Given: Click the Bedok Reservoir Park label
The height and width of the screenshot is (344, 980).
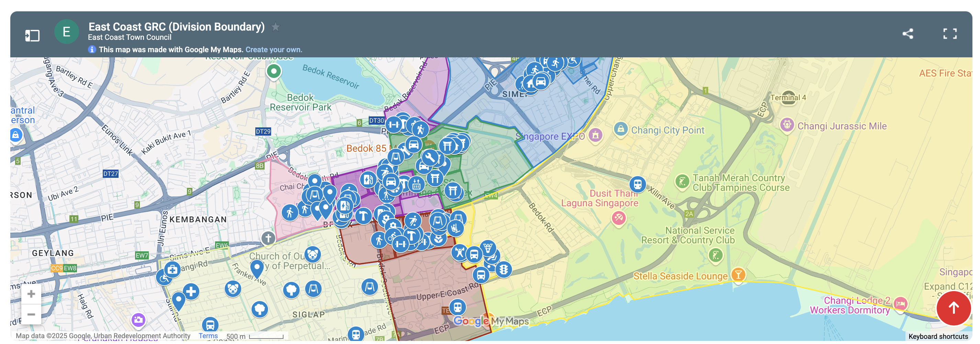Looking at the screenshot, I should [301, 102].
